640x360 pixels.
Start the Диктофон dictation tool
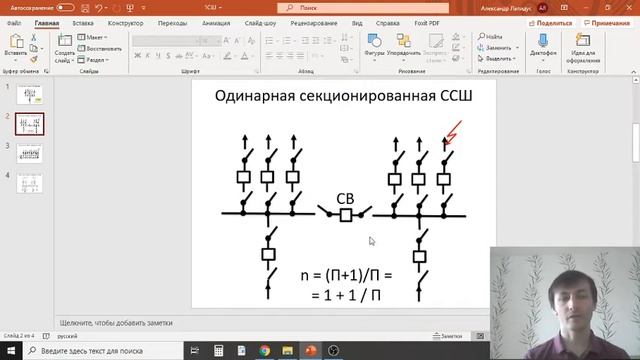tap(543, 48)
